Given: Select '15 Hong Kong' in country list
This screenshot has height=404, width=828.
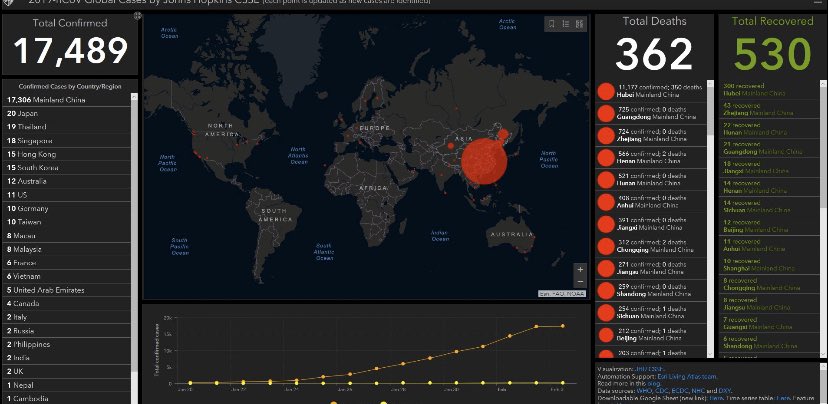Looking at the screenshot, I should [x=67, y=154].
